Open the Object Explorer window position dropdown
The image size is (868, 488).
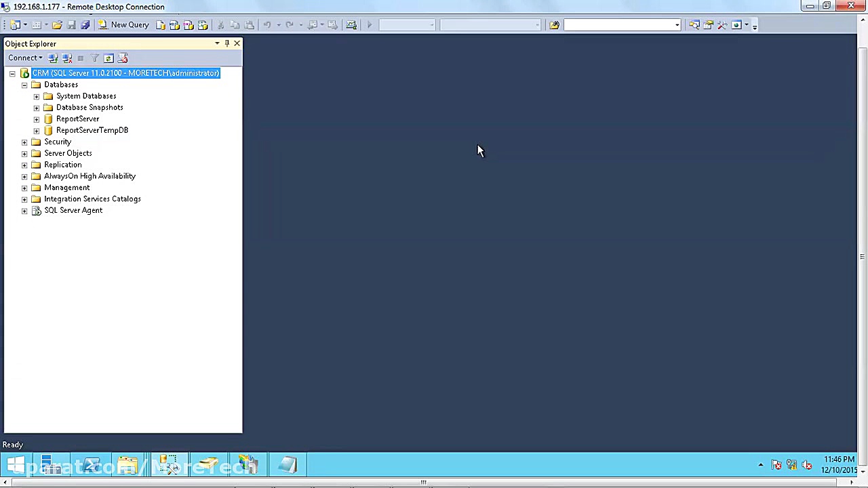[x=217, y=43]
